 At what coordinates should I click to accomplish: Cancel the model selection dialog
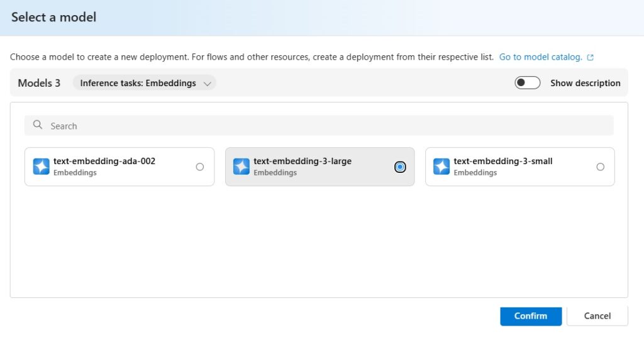[597, 316]
